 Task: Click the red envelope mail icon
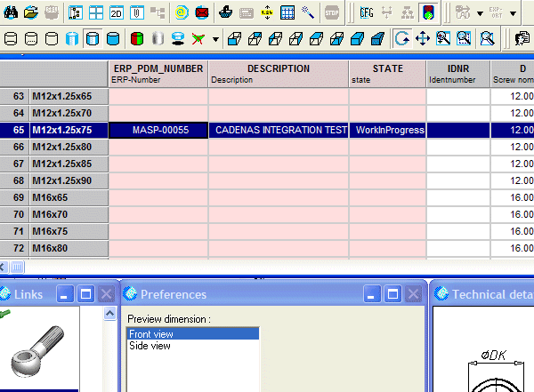pyautogui.click(x=202, y=13)
